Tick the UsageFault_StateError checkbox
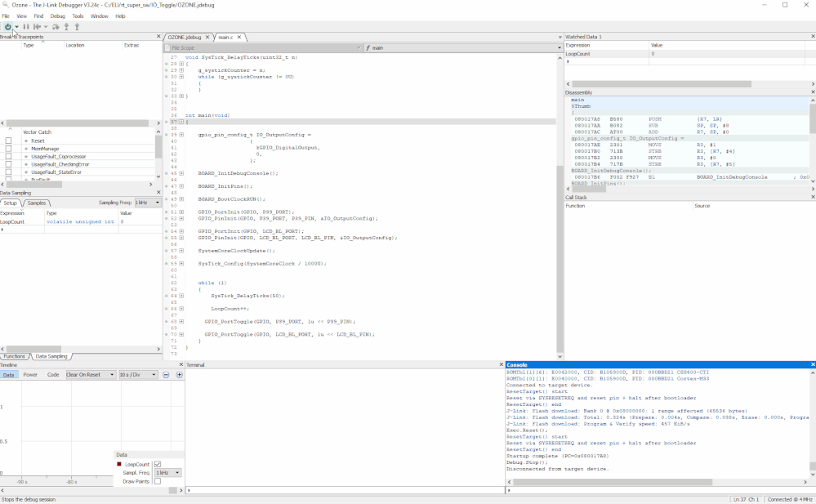 pyautogui.click(x=8, y=172)
